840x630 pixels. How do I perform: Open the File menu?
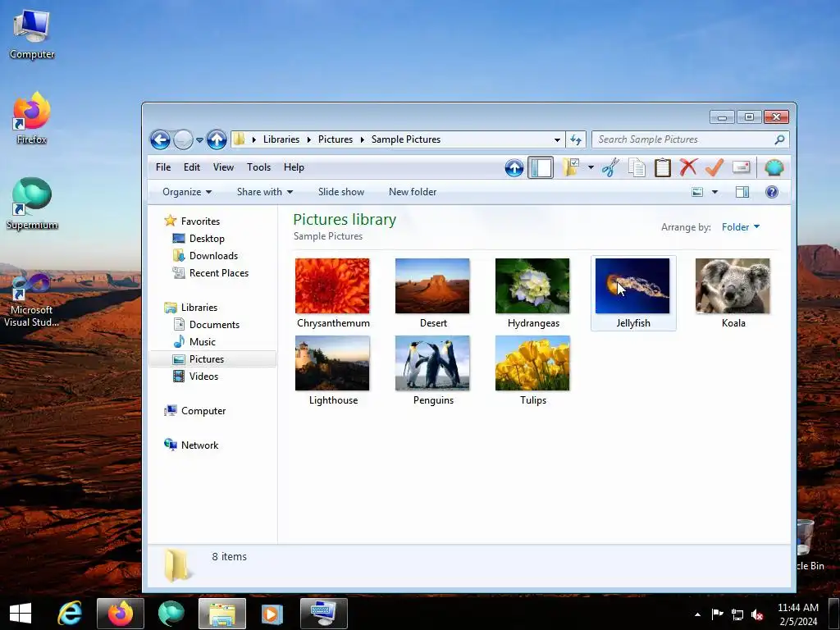point(163,167)
